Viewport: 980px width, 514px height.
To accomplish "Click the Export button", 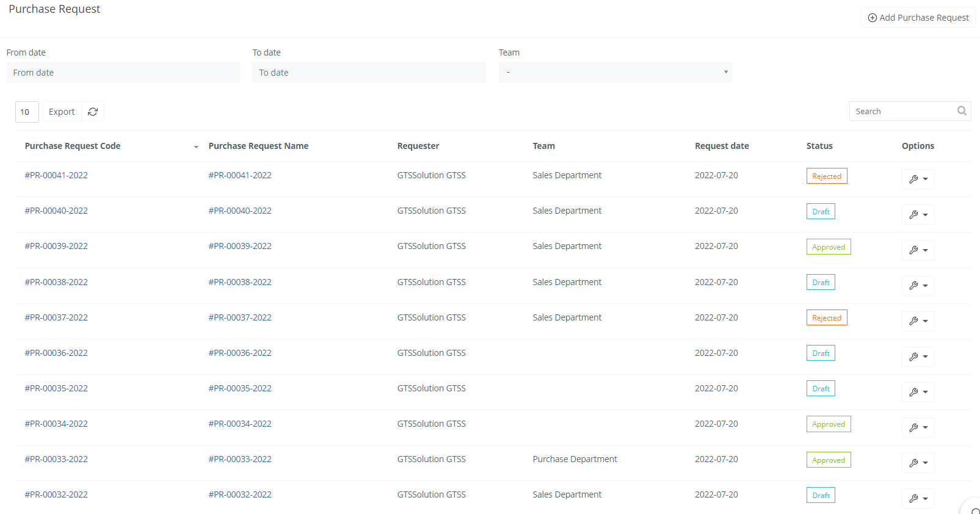I will pos(62,112).
